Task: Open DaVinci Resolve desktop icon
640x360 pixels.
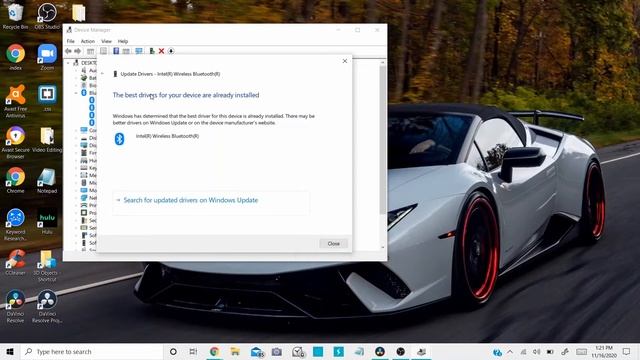Action: (x=16, y=306)
